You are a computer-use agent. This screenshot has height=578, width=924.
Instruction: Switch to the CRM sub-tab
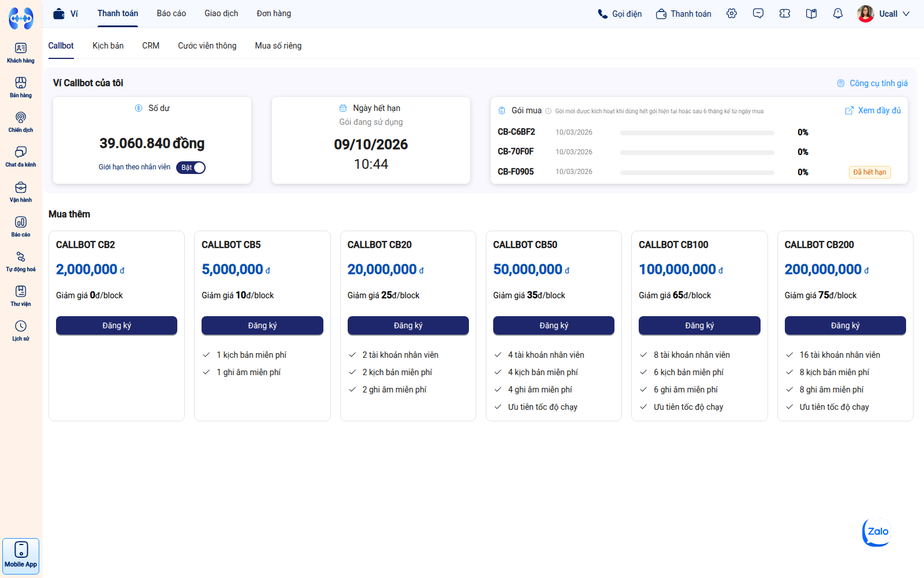pyautogui.click(x=151, y=46)
